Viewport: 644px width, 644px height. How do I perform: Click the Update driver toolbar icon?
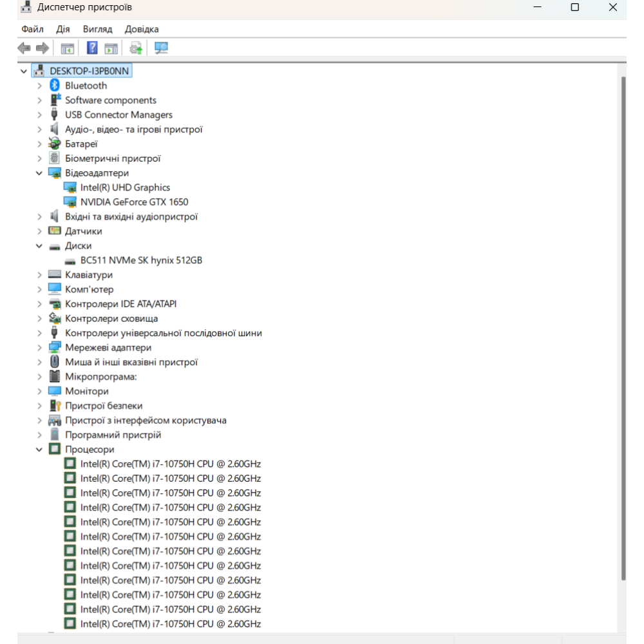(x=136, y=48)
